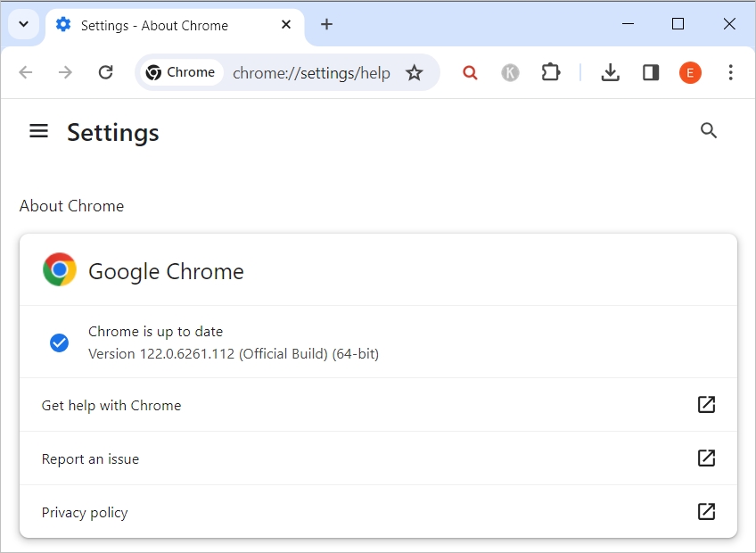Select the Settings - About Chrome tab
This screenshot has width=756, height=553.
tap(175, 25)
